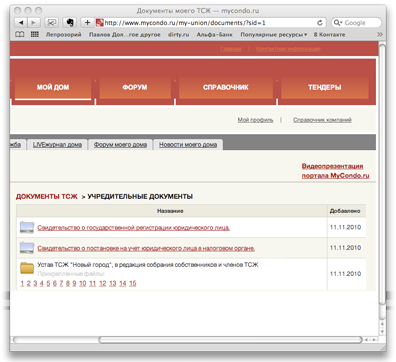Select the МОЙ ДОМ navigation tab
The image size is (396, 362).
click(x=53, y=87)
